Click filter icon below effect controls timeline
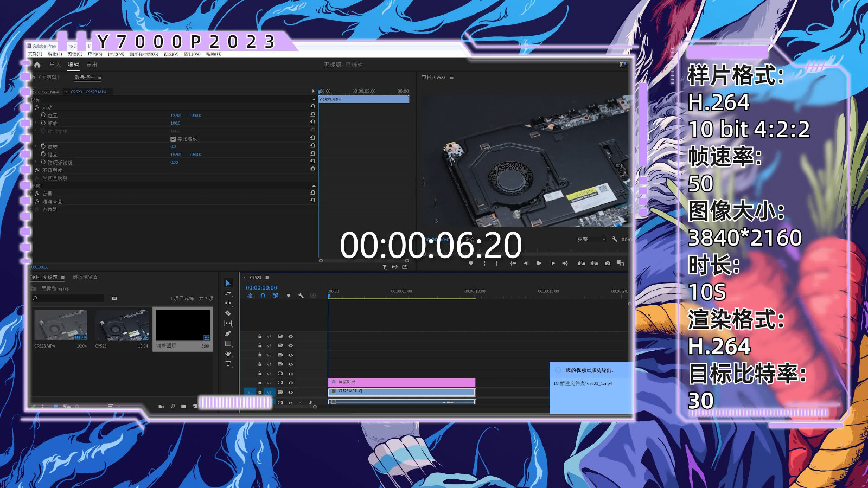This screenshot has height=488, width=868. (385, 267)
